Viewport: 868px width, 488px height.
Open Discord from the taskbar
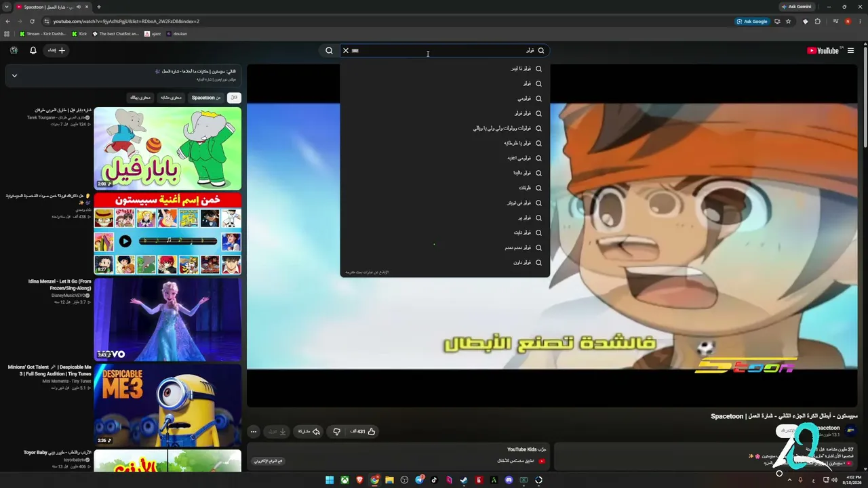click(509, 480)
